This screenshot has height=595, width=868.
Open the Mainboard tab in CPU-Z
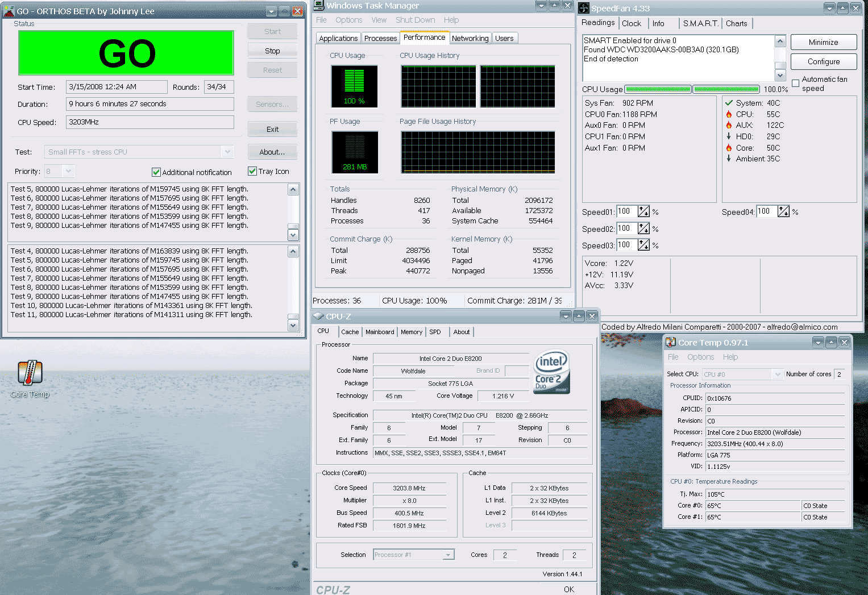click(380, 332)
